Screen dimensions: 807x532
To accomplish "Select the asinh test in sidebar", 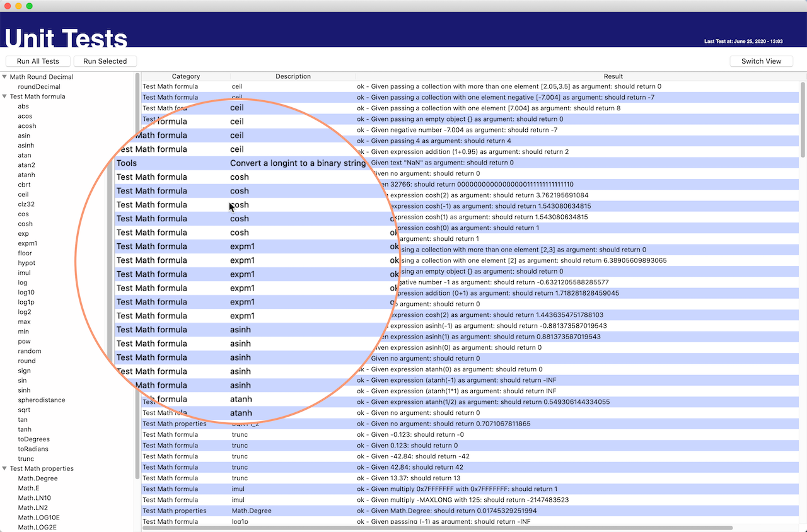I will [26, 146].
